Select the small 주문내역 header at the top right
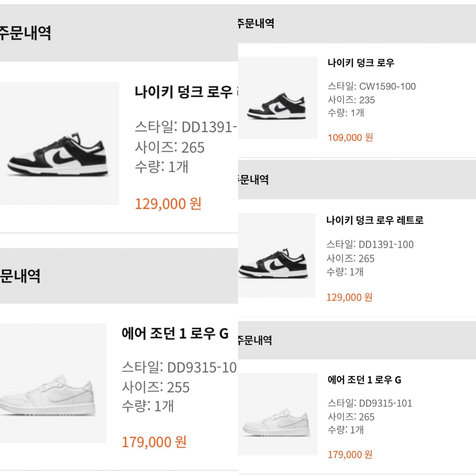 point(256,24)
